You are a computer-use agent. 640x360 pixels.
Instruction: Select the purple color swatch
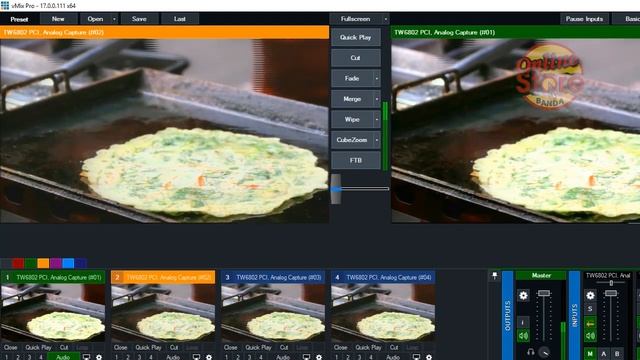56,263
